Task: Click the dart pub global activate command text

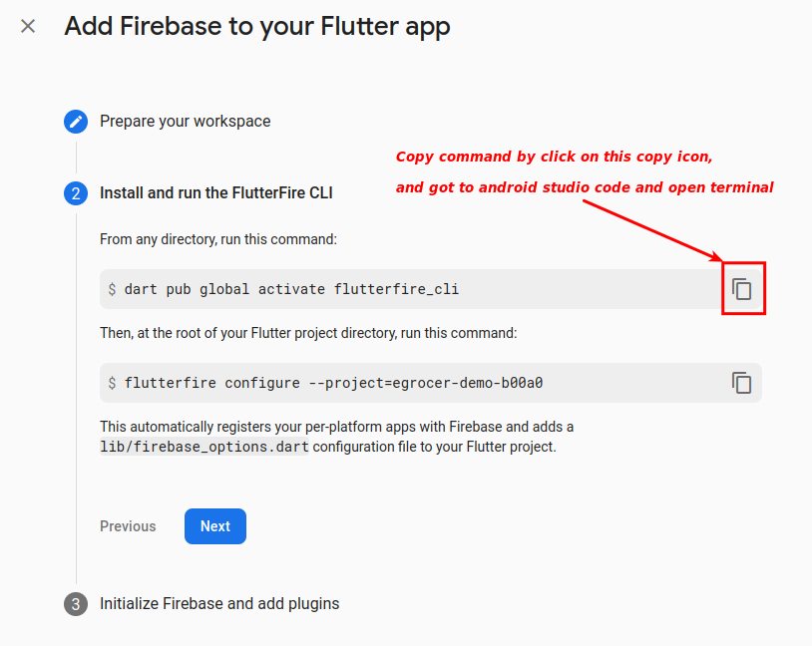Action: (x=291, y=289)
